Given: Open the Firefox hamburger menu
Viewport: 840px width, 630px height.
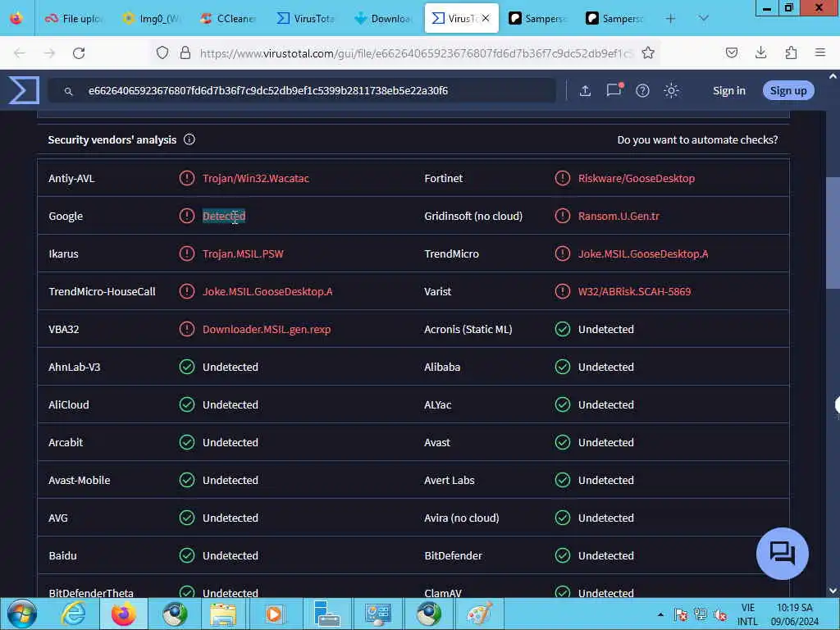Looking at the screenshot, I should pyautogui.click(x=820, y=52).
